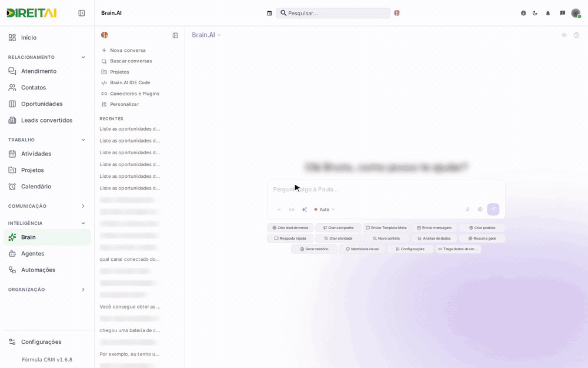
Task: Click the audio waveform icon near help
Action: pos(564,35)
